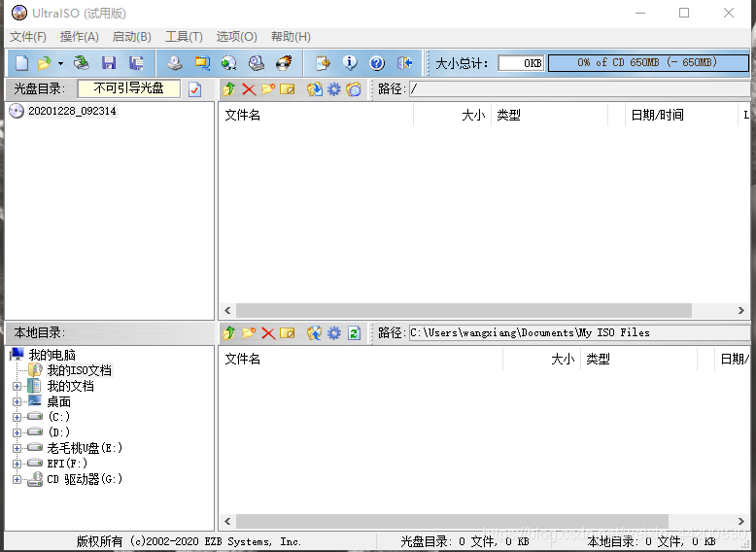Click the blue Info bubble icon
This screenshot has height=552, width=756.
pyautogui.click(x=350, y=62)
